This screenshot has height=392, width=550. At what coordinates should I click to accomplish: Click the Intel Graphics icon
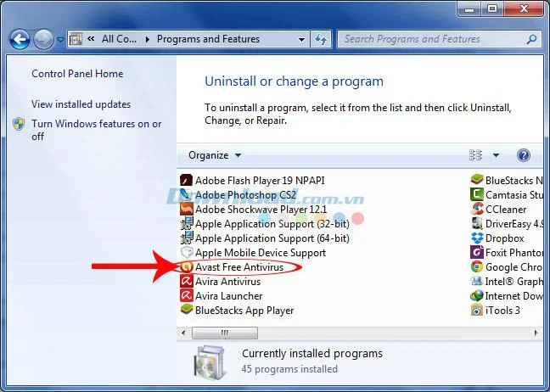coord(477,281)
